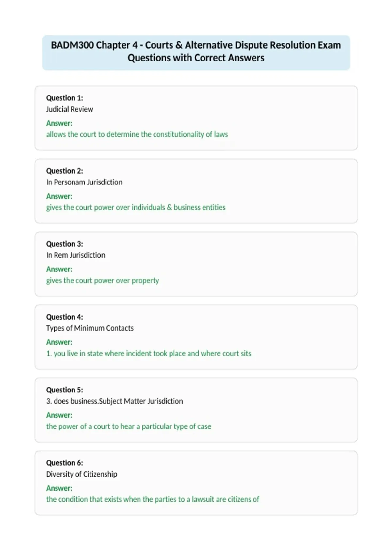This screenshot has height=556, width=392.
Task: Select the Question 1 heading
Action: point(65,98)
